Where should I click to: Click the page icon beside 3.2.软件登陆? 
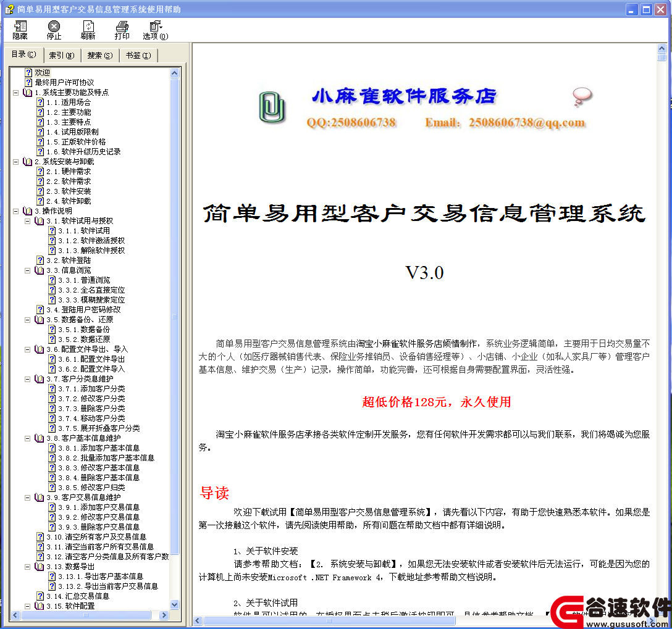pos(40,260)
